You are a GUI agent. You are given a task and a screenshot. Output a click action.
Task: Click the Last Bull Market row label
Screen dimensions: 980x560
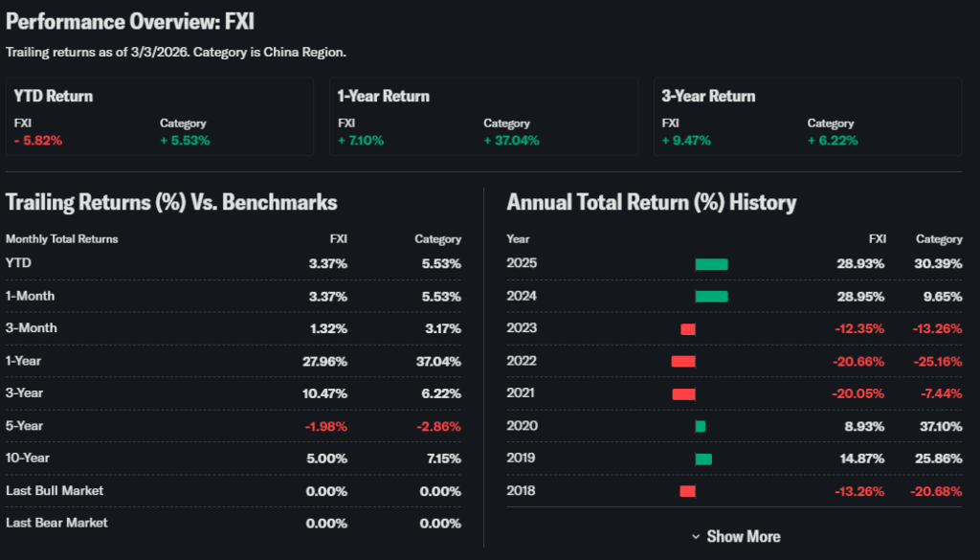[x=55, y=491]
